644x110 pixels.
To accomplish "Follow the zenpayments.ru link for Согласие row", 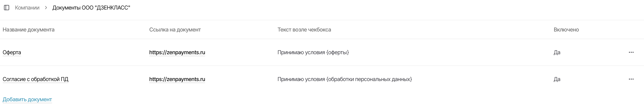I will pyautogui.click(x=177, y=79).
